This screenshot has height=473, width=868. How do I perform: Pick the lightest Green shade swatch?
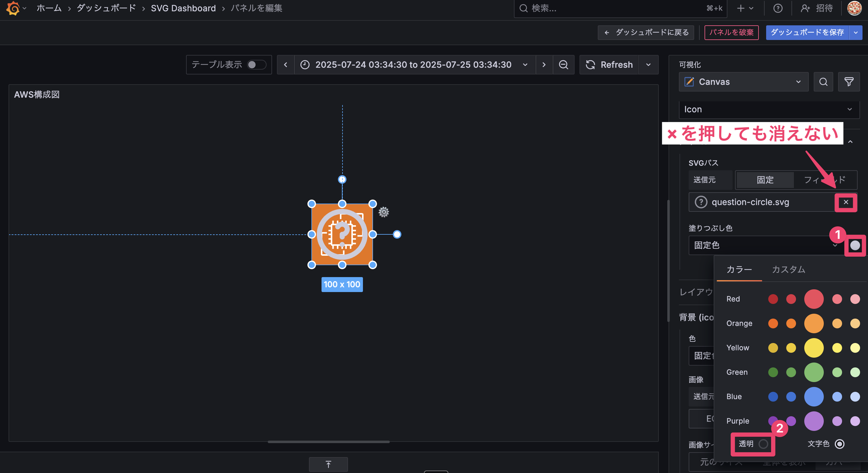(x=855, y=372)
